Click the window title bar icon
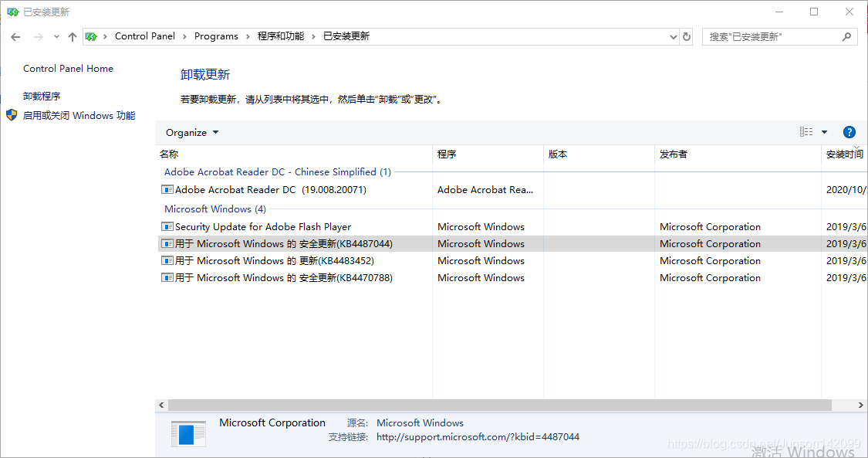The width and height of the screenshot is (868, 458). click(13, 12)
